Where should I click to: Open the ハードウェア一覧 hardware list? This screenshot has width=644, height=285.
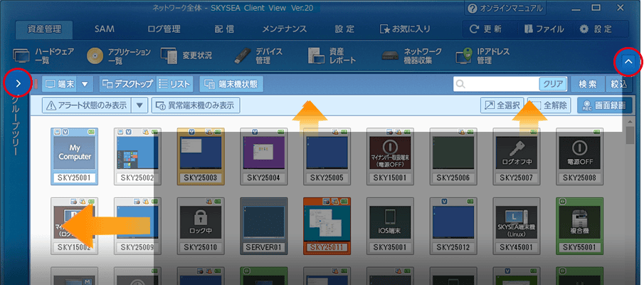pyautogui.click(x=43, y=56)
